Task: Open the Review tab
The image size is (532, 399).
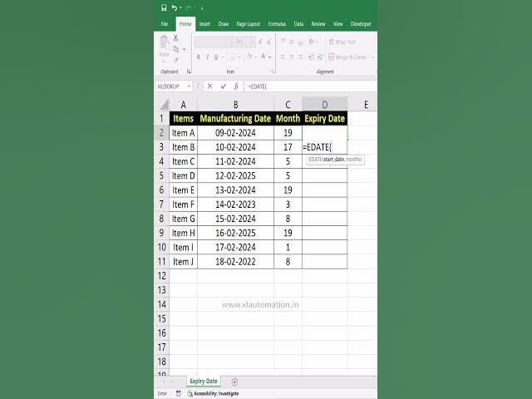Action: [318, 24]
